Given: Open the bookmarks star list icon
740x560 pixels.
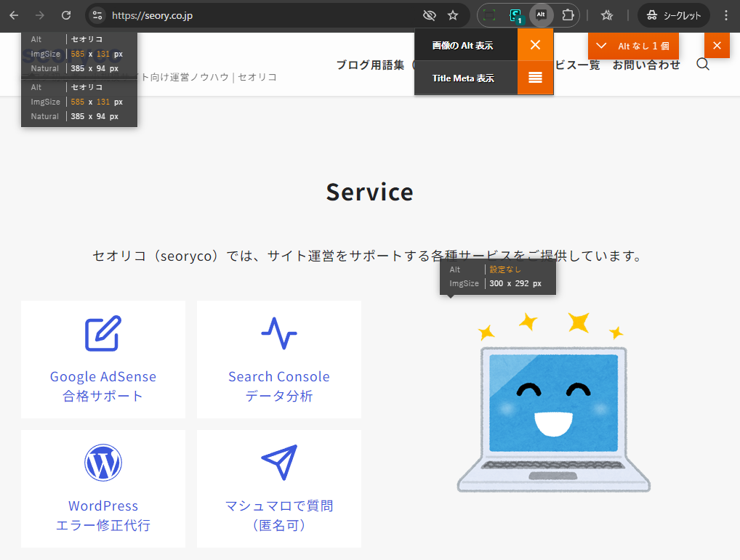Looking at the screenshot, I should (607, 15).
